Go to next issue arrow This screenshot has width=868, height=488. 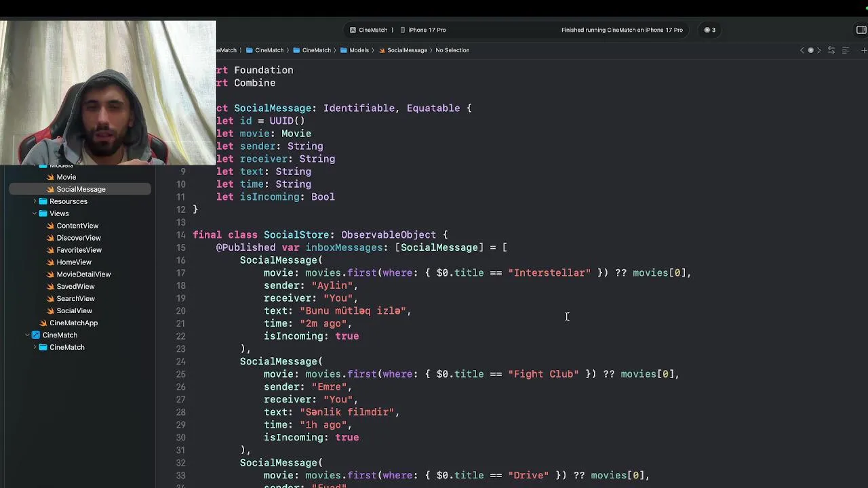point(818,50)
